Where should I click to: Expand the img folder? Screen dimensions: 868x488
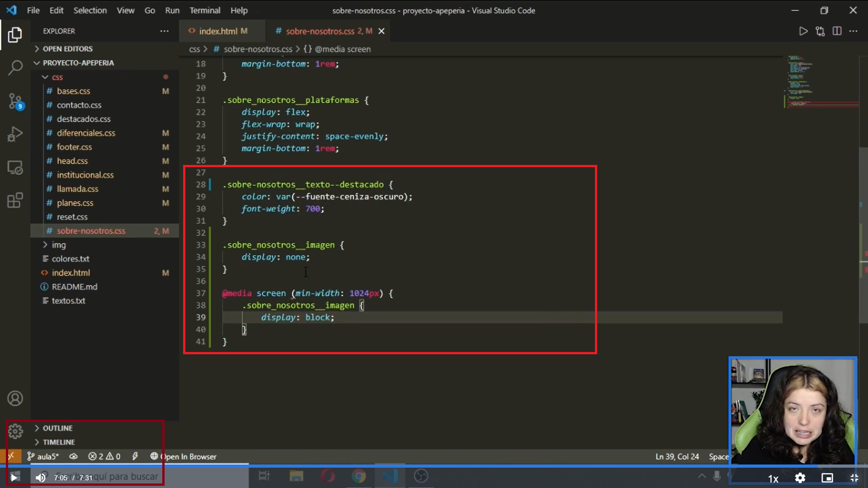pos(104,245)
